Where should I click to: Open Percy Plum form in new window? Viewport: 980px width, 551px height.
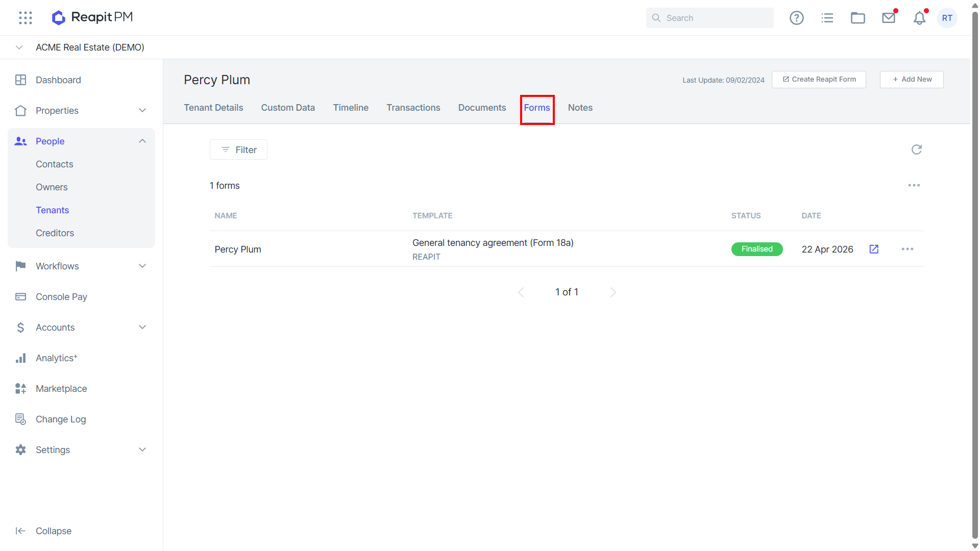874,249
